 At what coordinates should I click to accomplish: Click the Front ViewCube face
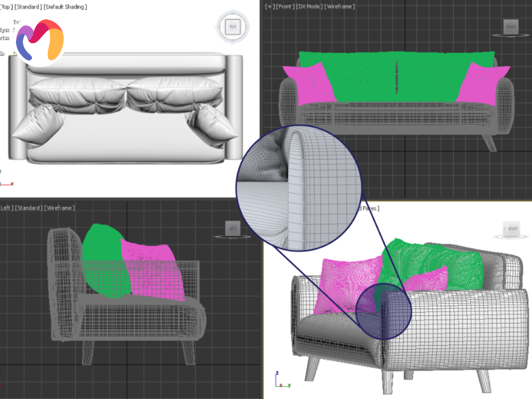[510, 27]
